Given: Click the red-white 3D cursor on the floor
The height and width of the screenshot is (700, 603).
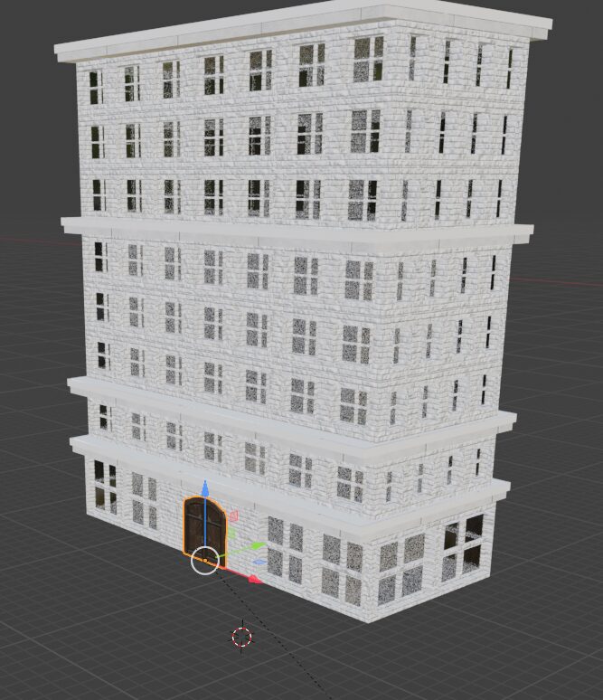Looking at the screenshot, I should pos(241,637).
